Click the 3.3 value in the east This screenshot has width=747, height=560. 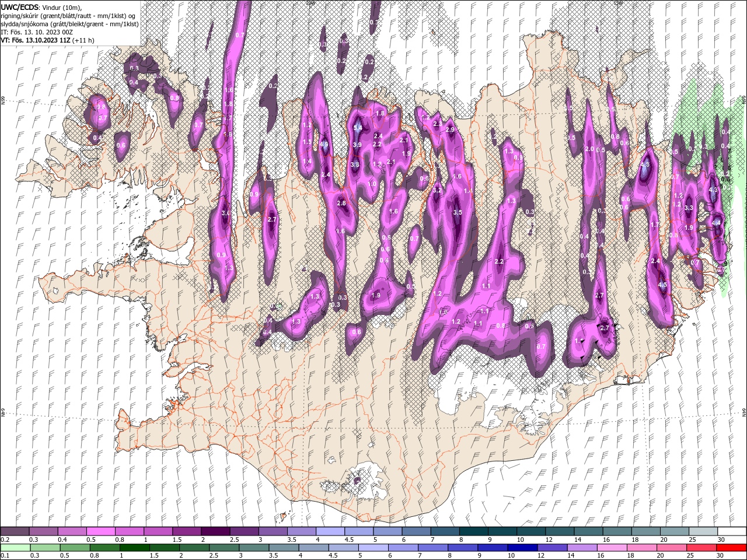pyautogui.click(x=689, y=208)
